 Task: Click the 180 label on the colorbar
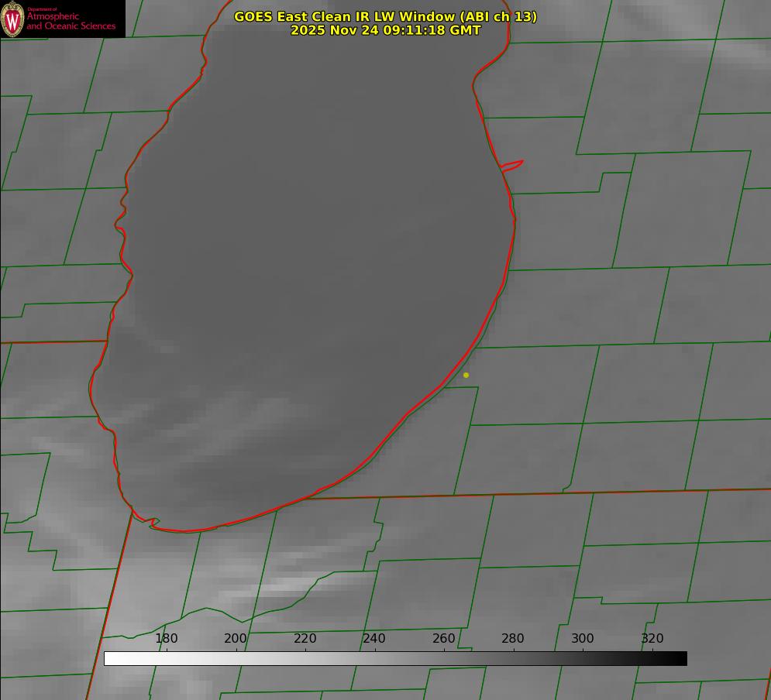pos(167,639)
